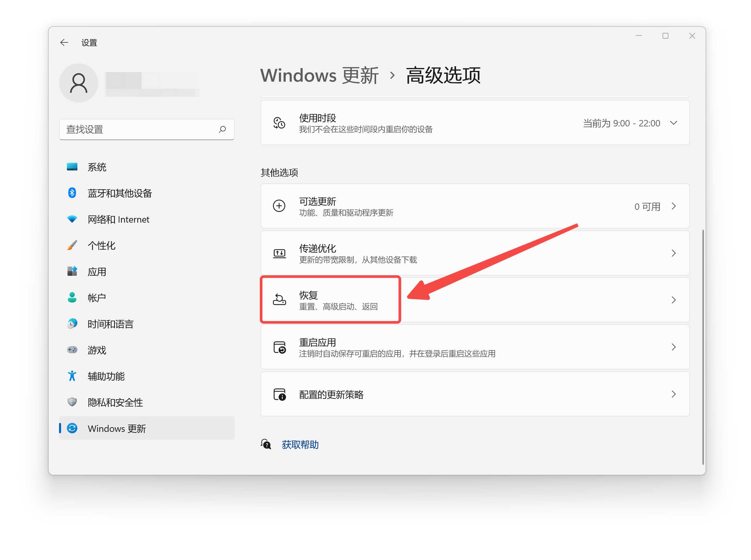Click the 帐户 person icon

[72, 297]
